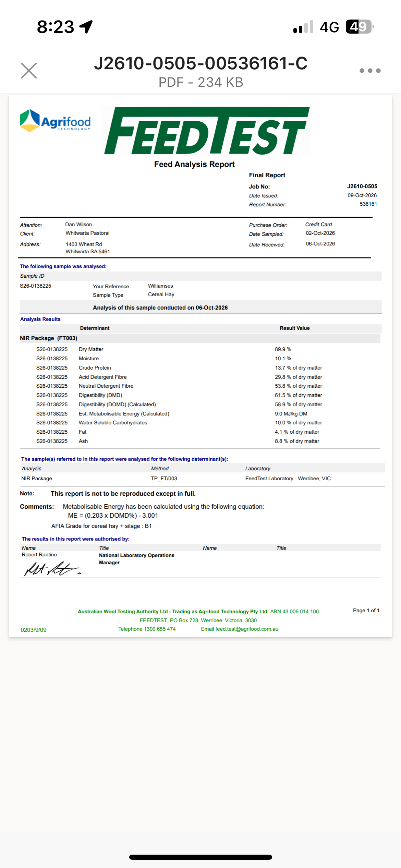
Task: Select the reference value Williamses
Action: 160,286
